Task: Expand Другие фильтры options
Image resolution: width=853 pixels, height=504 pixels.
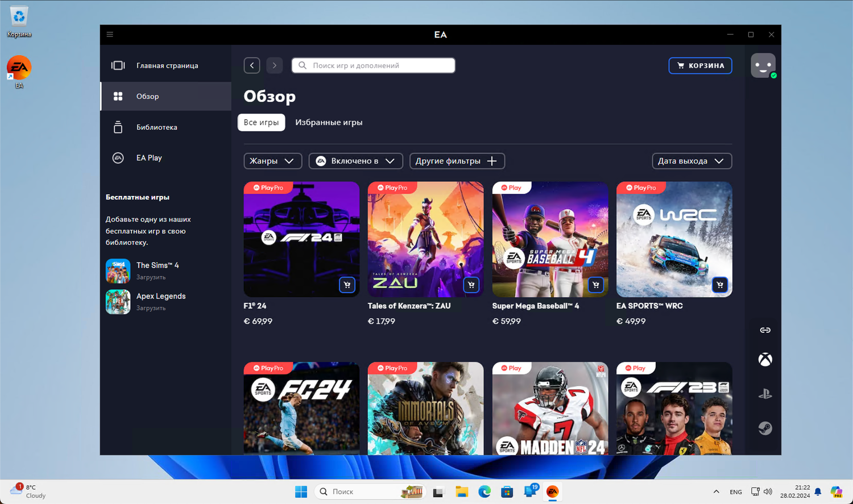Action: pos(457,161)
